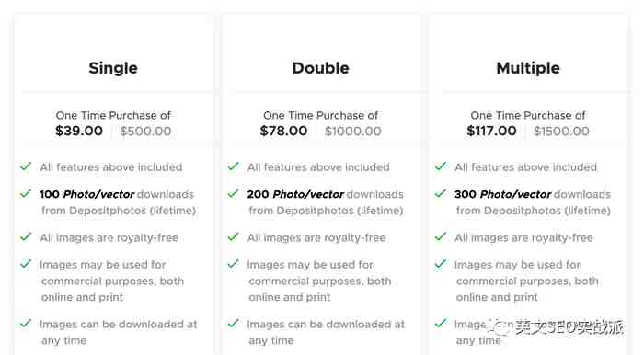Click the crossed-out $500.00 price
The width and height of the screenshot is (644, 355).
[145, 132]
